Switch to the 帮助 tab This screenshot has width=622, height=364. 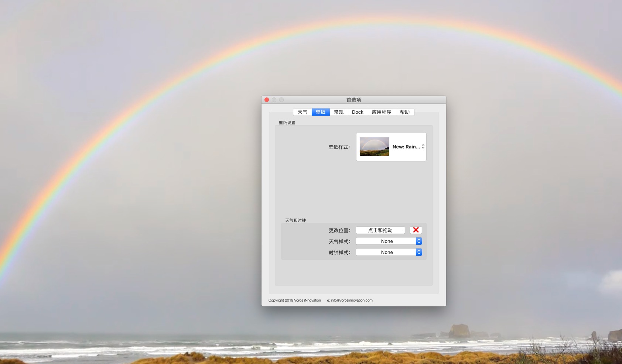tap(405, 112)
